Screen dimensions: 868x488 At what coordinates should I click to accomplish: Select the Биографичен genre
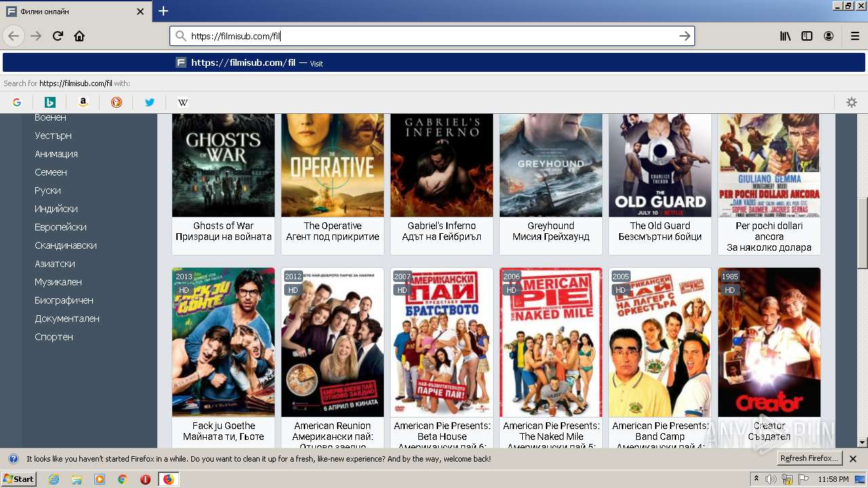pyautogui.click(x=64, y=300)
